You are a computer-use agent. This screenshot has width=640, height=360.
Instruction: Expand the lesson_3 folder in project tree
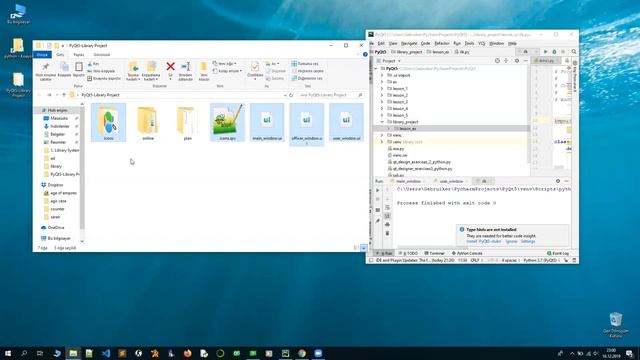[382, 102]
